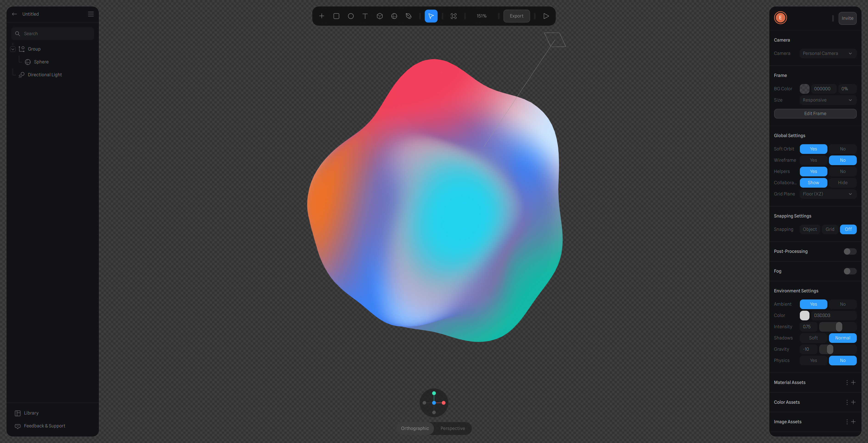The image size is (868, 443).
Task: Select the 3D cube object tool
Action: 379,16
